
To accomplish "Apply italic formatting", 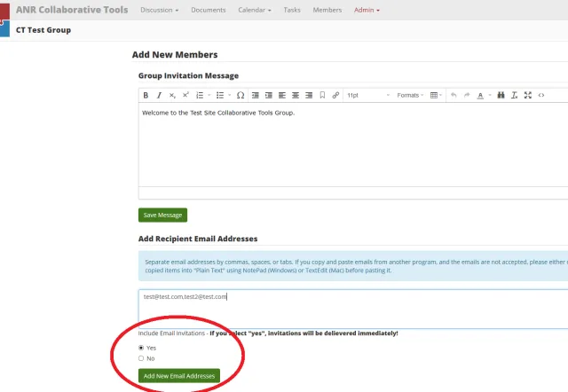I will click(x=159, y=95).
